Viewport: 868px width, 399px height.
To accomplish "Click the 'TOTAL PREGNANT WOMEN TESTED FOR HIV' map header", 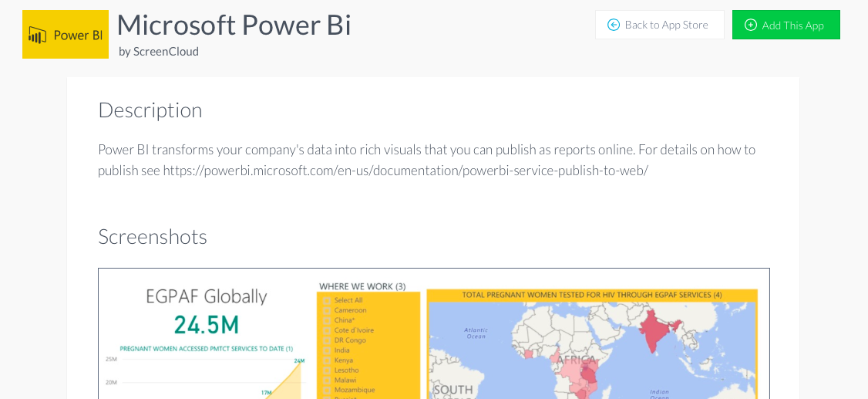I will [x=592, y=295].
